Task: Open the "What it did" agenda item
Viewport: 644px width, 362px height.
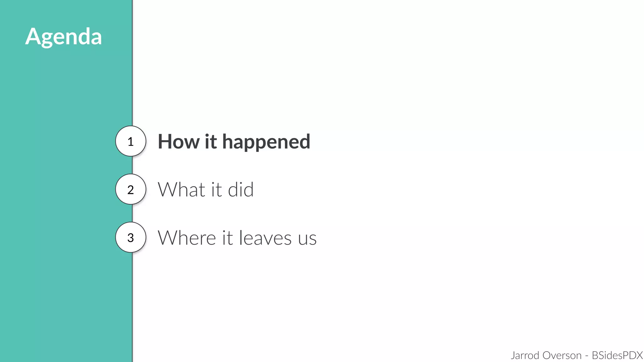Action: (x=205, y=189)
